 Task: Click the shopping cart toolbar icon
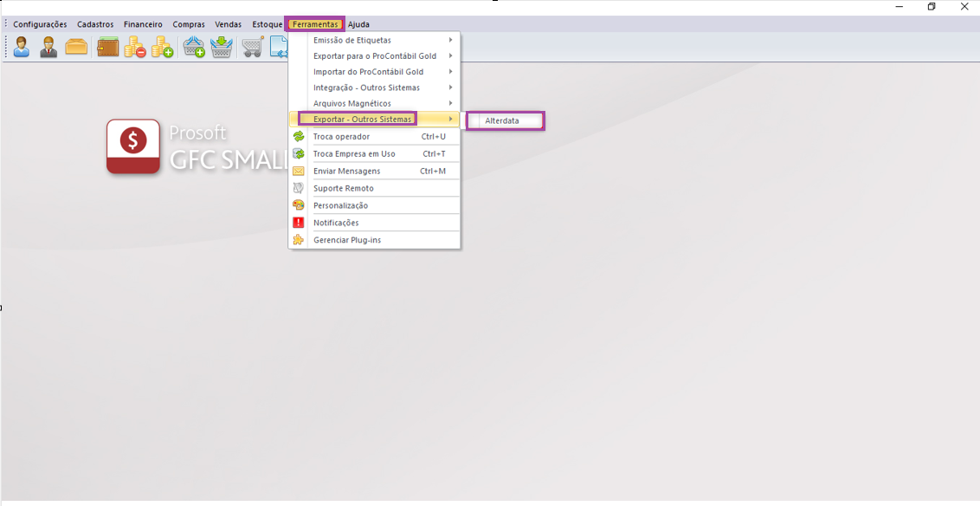click(x=253, y=47)
